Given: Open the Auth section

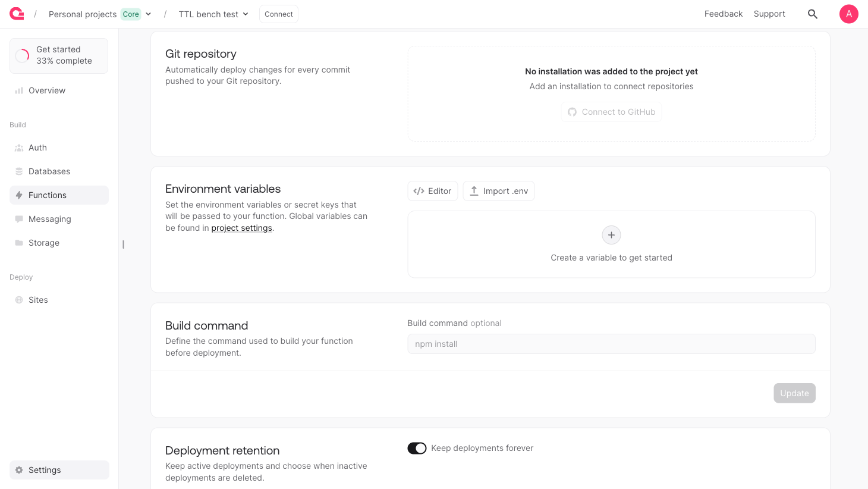Looking at the screenshot, I should 37,148.
